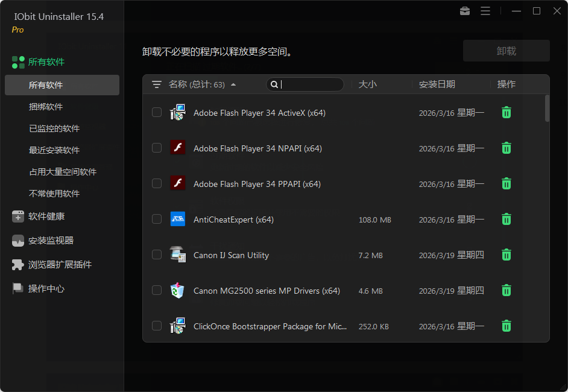This screenshot has height=392, width=568.
Task: Sort list by the 大小 column header
Action: [368, 84]
